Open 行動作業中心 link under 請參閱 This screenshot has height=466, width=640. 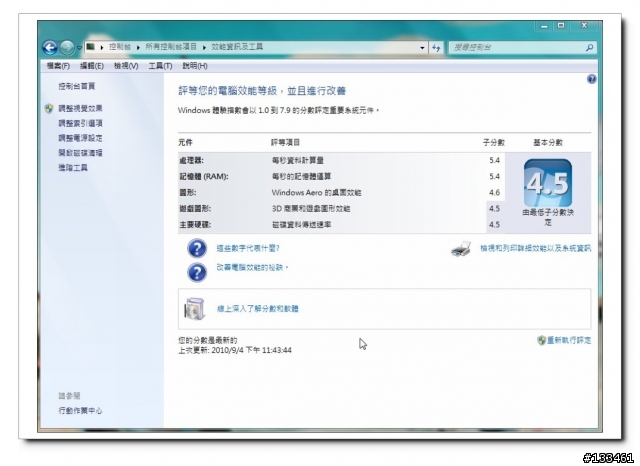(80, 411)
